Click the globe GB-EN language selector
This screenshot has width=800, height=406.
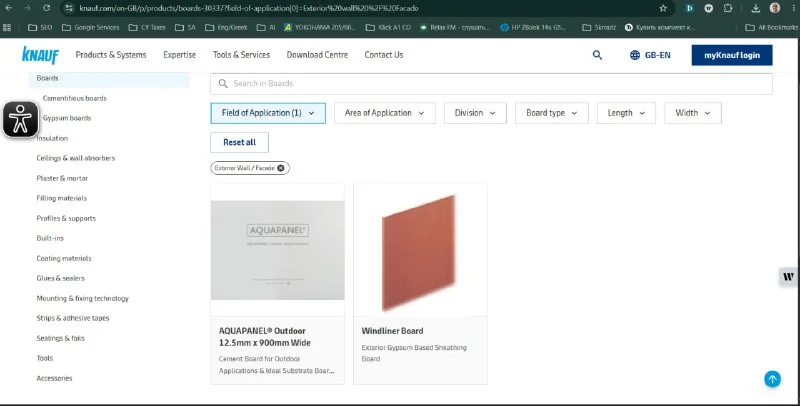650,55
